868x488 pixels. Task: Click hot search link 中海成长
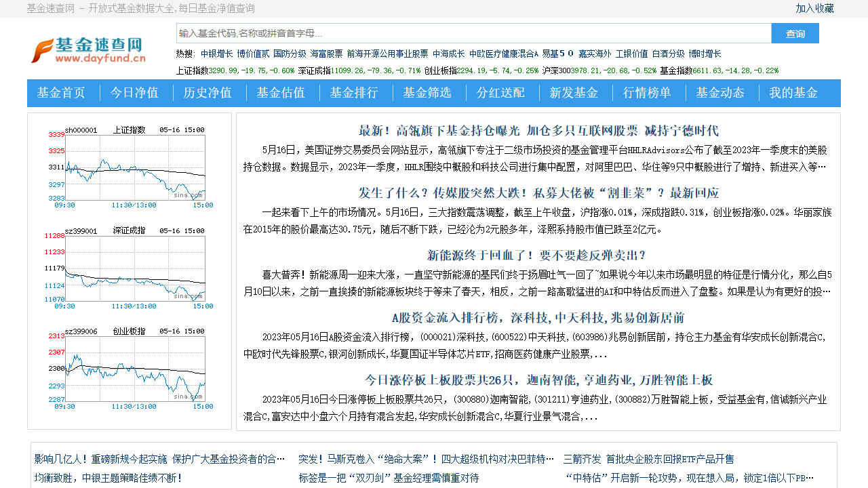(449, 54)
